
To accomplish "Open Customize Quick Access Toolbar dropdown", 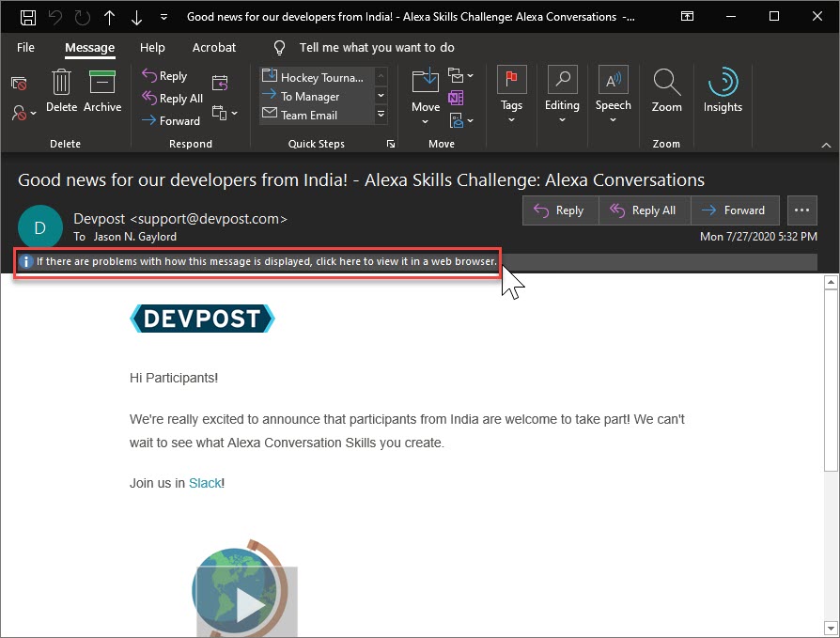I will (163, 17).
